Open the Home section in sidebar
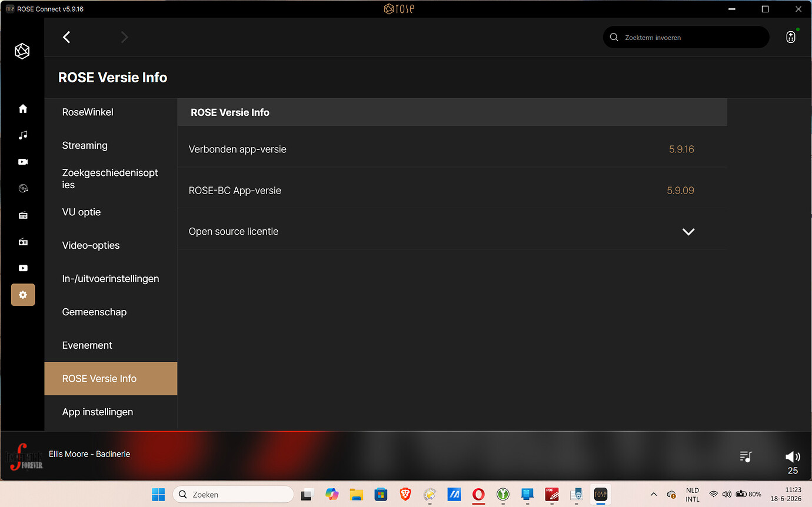The height and width of the screenshot is (507, 812). pyautogui.click(x=23, y=109)
